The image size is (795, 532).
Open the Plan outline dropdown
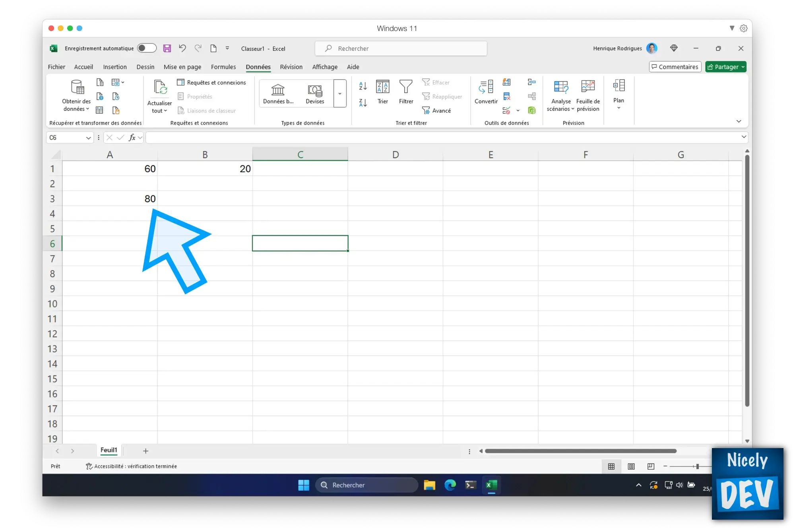click(619, 95)
